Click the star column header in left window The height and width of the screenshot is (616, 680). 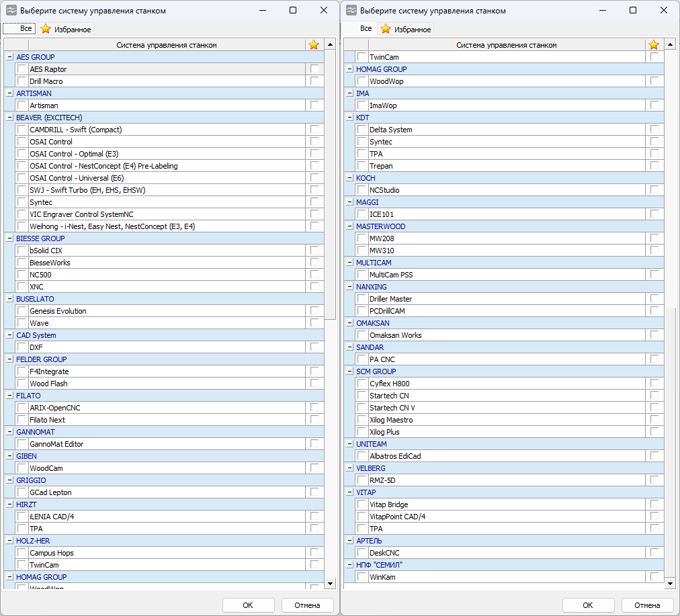tap(314, 45)
